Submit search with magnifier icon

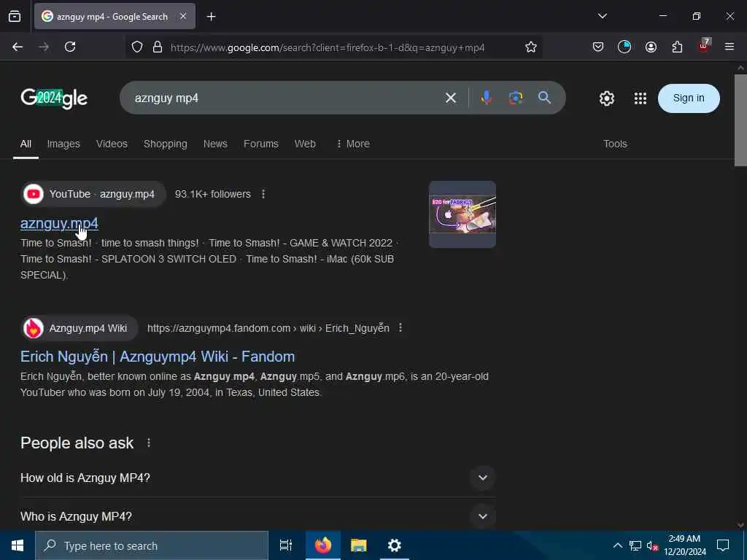point(544,98)
